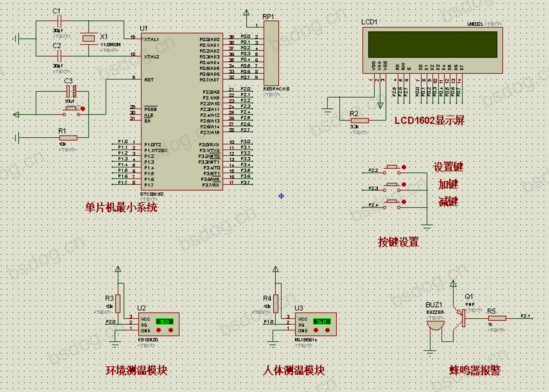Click the P3.7/RD pin label on U1
This screenshot has height=392, width=549.
pyautogui.click(x=211, y=185)
